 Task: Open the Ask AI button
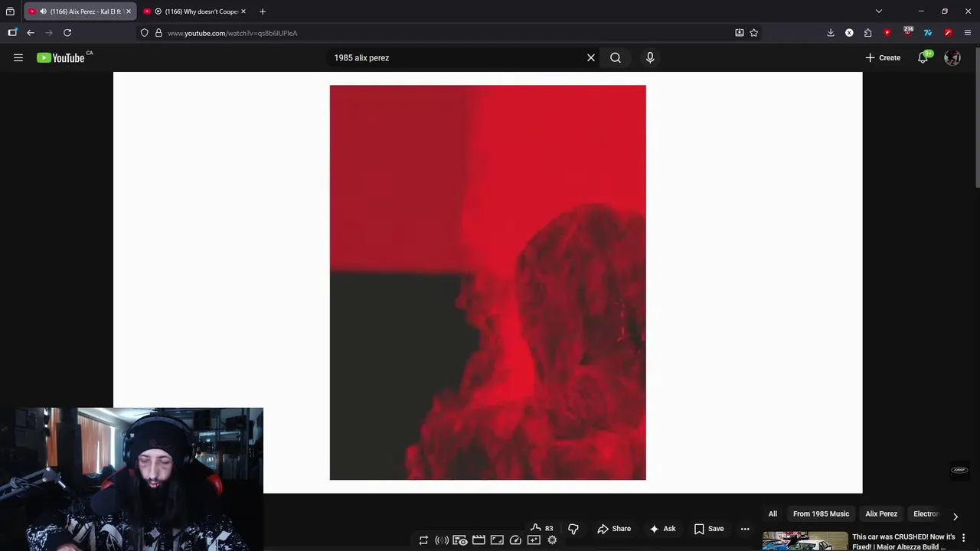click(662, 529)
